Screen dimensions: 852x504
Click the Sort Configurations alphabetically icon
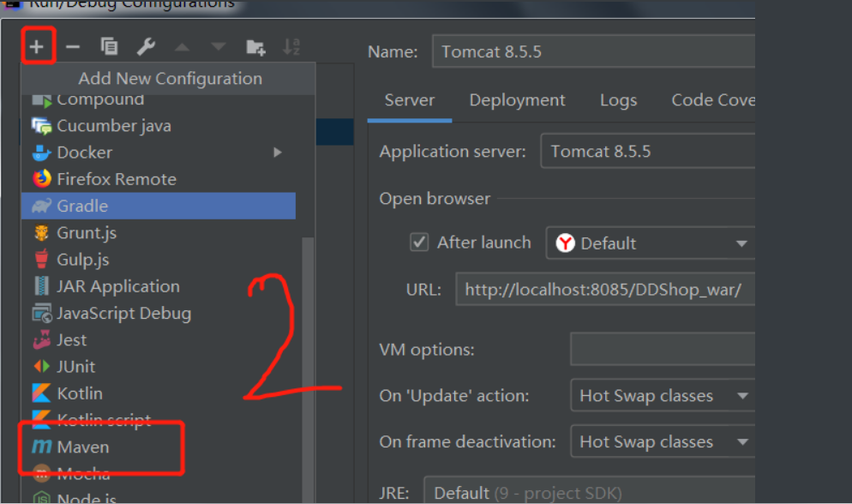[x=291, y=46]
